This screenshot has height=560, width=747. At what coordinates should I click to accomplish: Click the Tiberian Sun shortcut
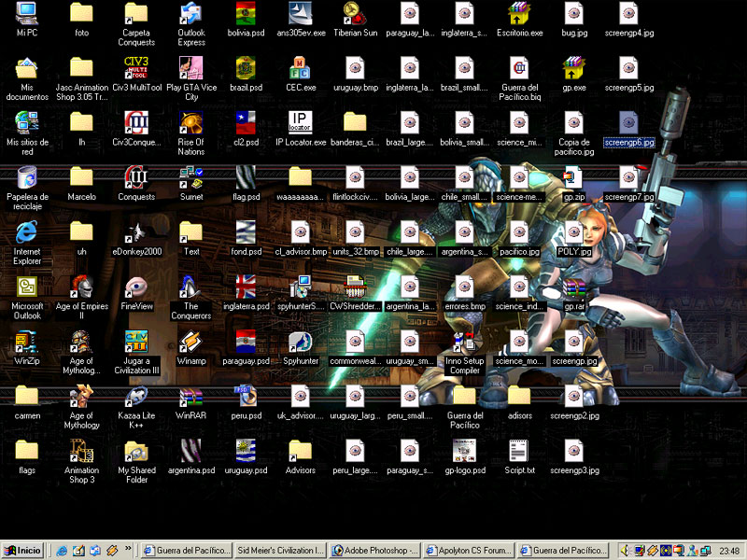[x=356, y=13]
